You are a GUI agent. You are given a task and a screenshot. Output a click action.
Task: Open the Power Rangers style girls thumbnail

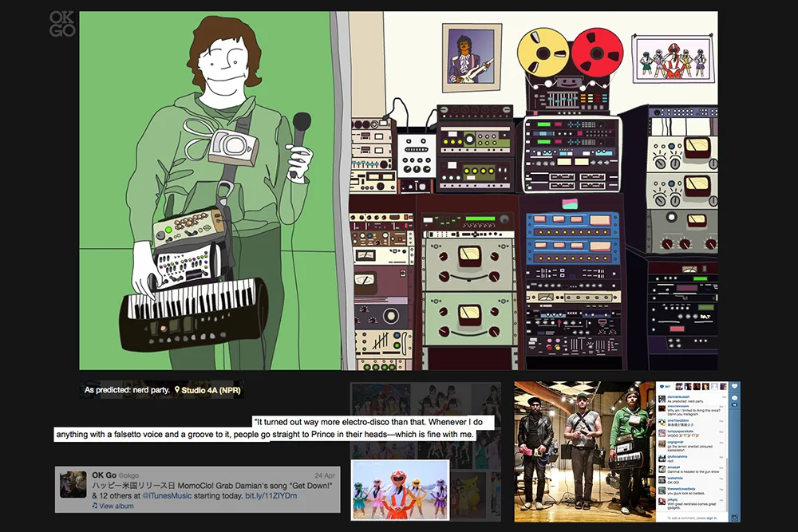(400, 491)
